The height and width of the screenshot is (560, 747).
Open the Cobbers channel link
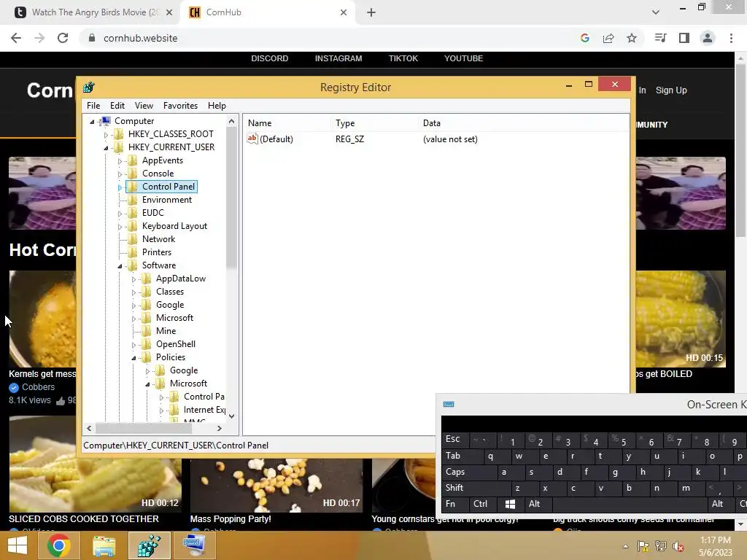pyautogui.click(x=38, y=387)
